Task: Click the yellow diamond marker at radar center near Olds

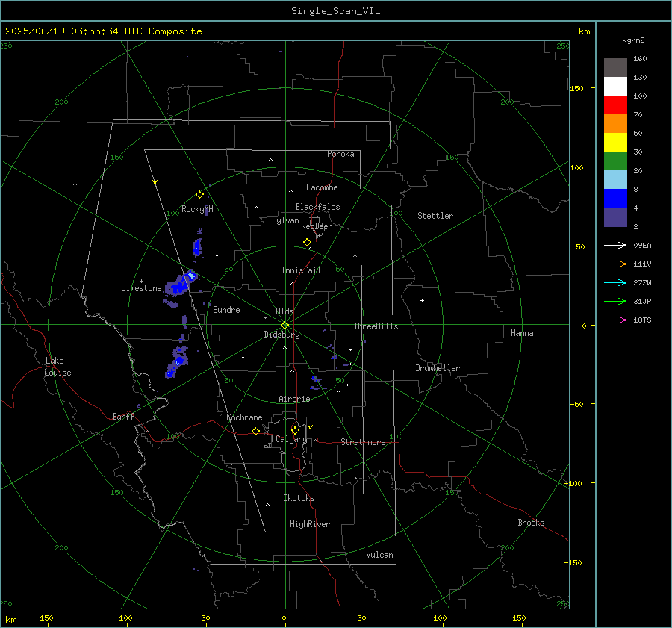Action: pos(284,326)
